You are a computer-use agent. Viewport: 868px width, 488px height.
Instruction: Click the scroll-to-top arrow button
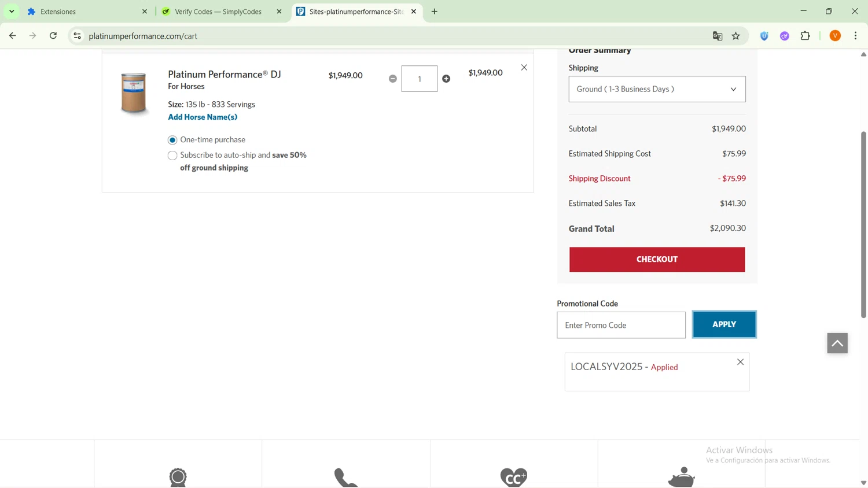tap(837, 343)
